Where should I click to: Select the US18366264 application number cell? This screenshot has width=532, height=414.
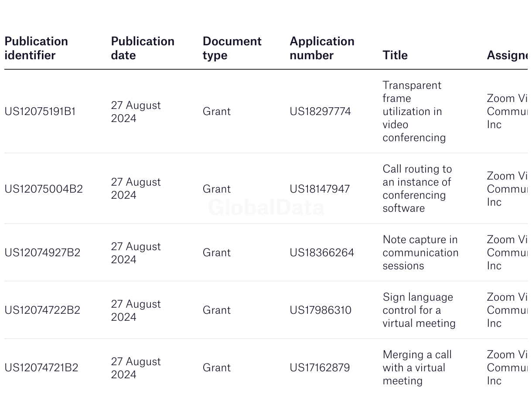point(322,253)
